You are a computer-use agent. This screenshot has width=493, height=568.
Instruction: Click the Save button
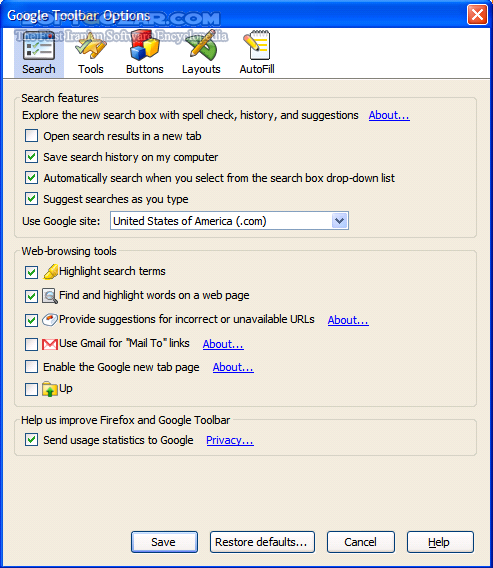[164, 542]
